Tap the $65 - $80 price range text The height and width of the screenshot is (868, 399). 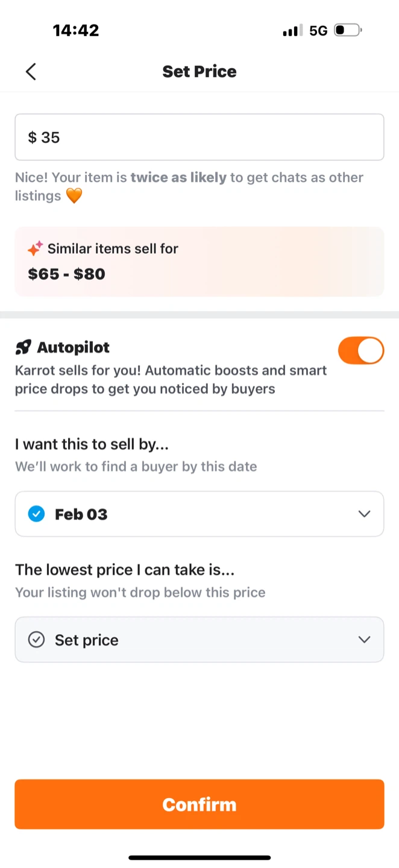coord(67,274)
